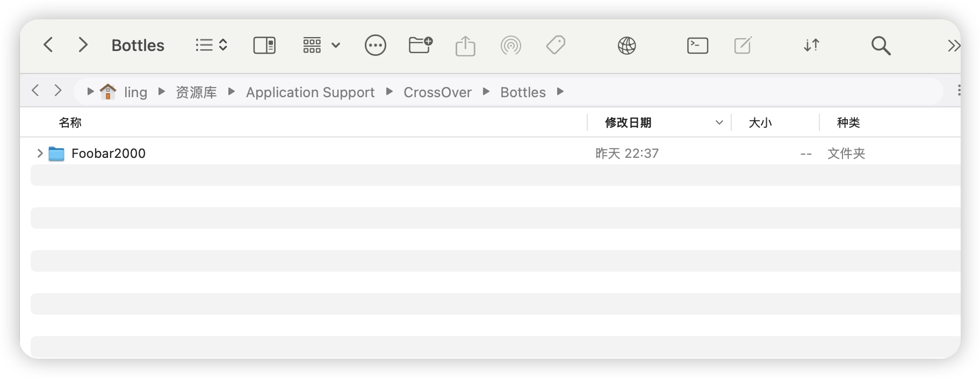Click the AirDrop icon
This screenshot has width=980, height=378.
[x=510, y=45]
